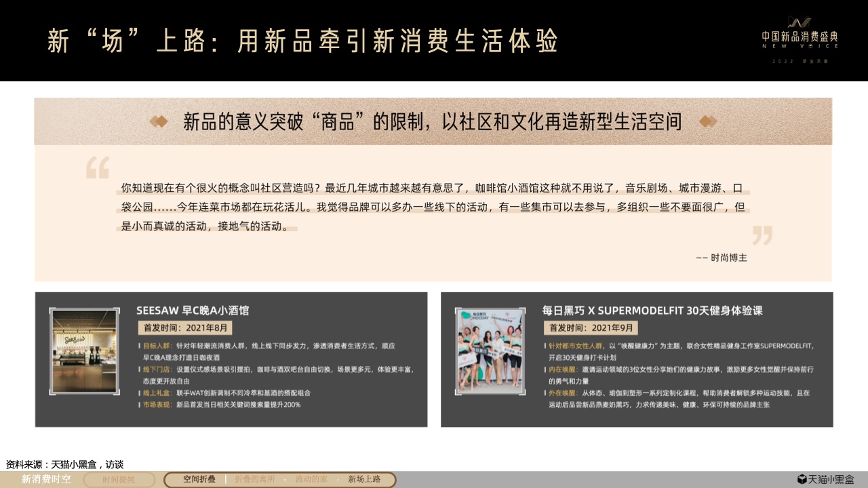Click 首发时间:2021年8月 label
The width and height of the screenshot is (868, 488).
186,328
